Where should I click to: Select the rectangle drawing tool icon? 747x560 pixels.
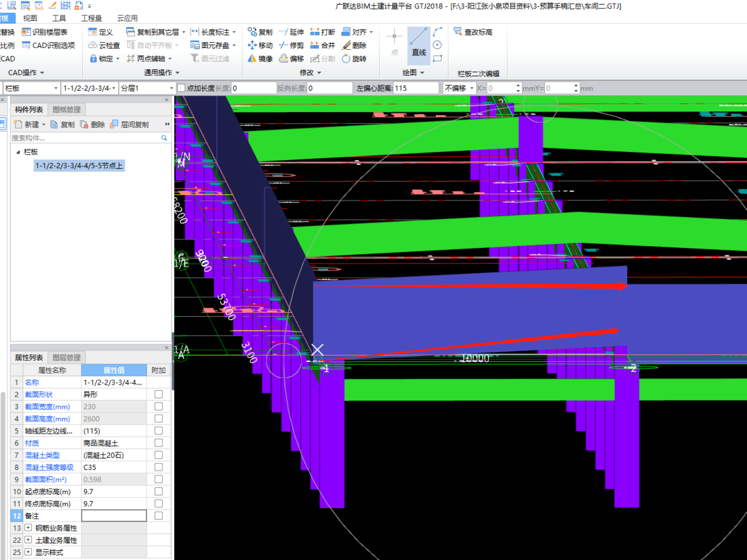[x=437, y=58]
